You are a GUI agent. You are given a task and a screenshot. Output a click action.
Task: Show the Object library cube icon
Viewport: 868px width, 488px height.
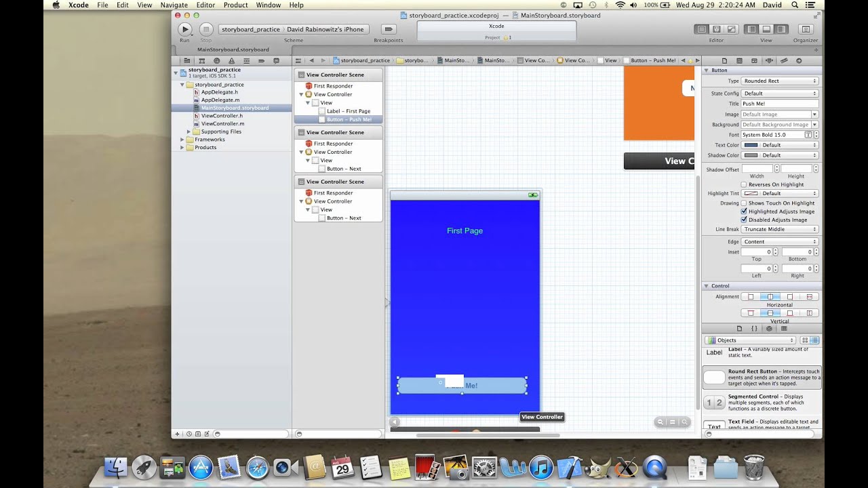point(769,328)
